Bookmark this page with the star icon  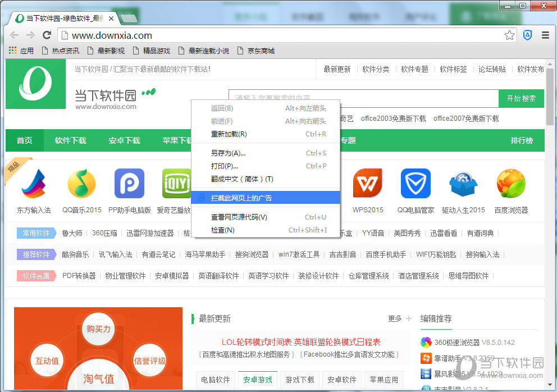click(x=509, y=35)
